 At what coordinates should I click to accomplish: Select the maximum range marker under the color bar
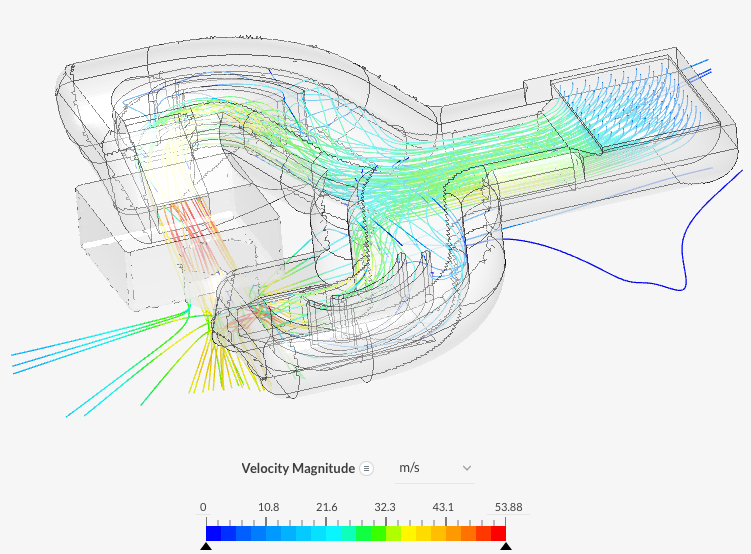tap(506, 546)
